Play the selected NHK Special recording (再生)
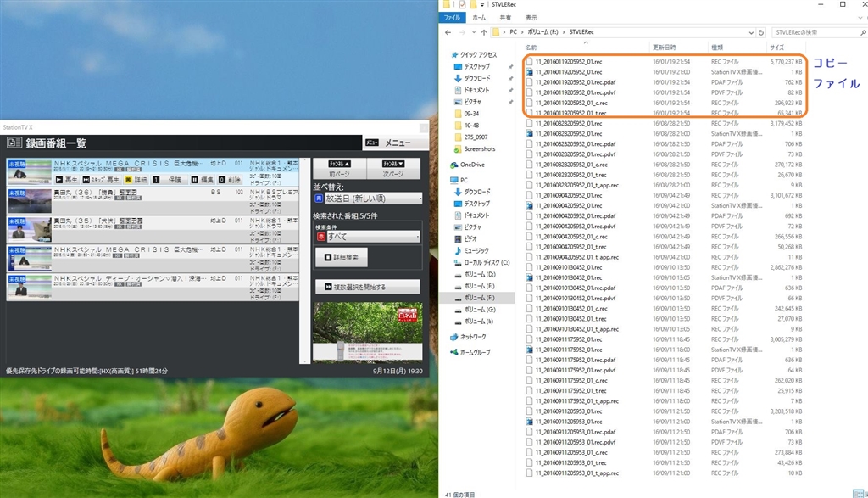Screen dimensions: 868x498 (x=66, y=180)
